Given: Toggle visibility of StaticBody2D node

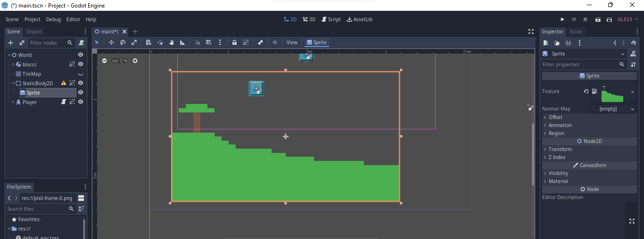Looking at the screenshot, I should [x=81, y=83].
